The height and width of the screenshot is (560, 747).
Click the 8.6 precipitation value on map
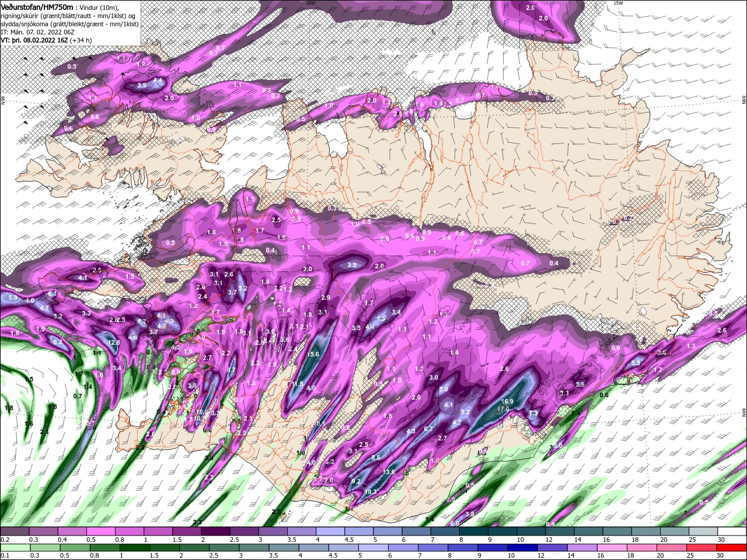click(376, 457)
